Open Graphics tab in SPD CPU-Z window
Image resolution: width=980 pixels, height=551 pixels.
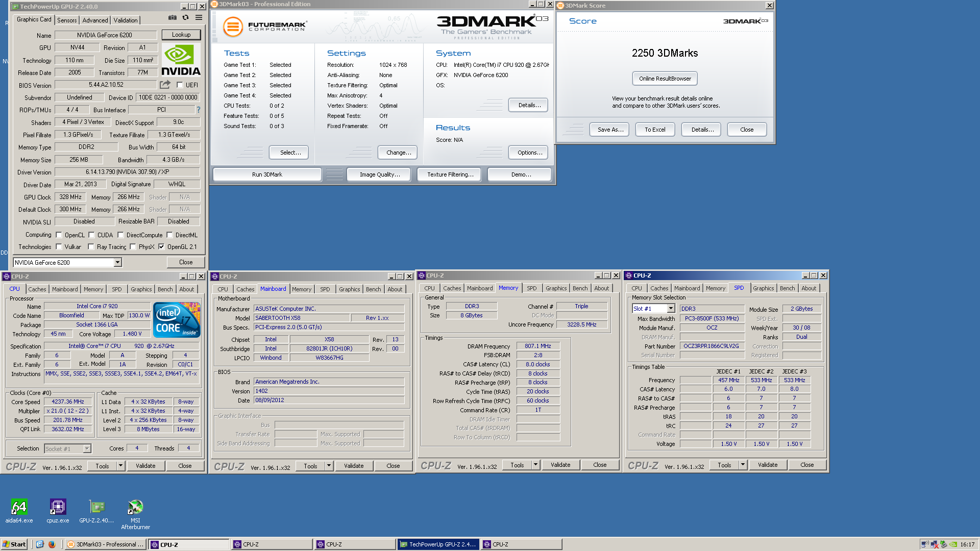click(763, 288)
